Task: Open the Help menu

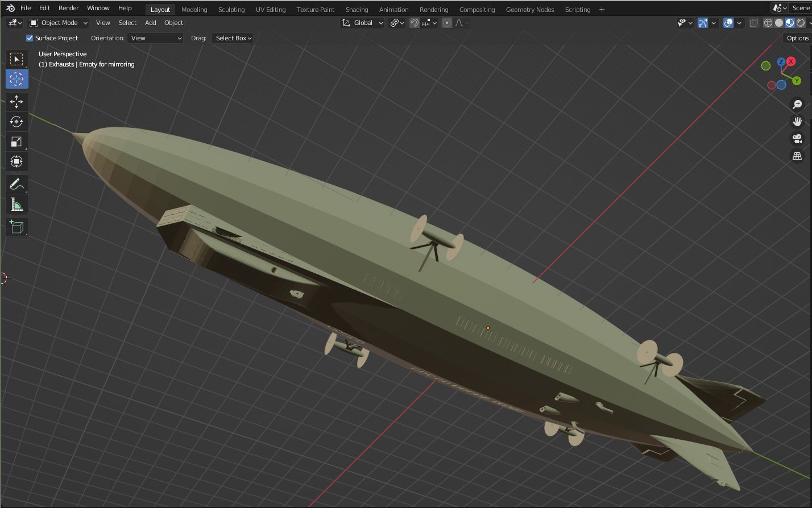Action: (x=125, y=8)
